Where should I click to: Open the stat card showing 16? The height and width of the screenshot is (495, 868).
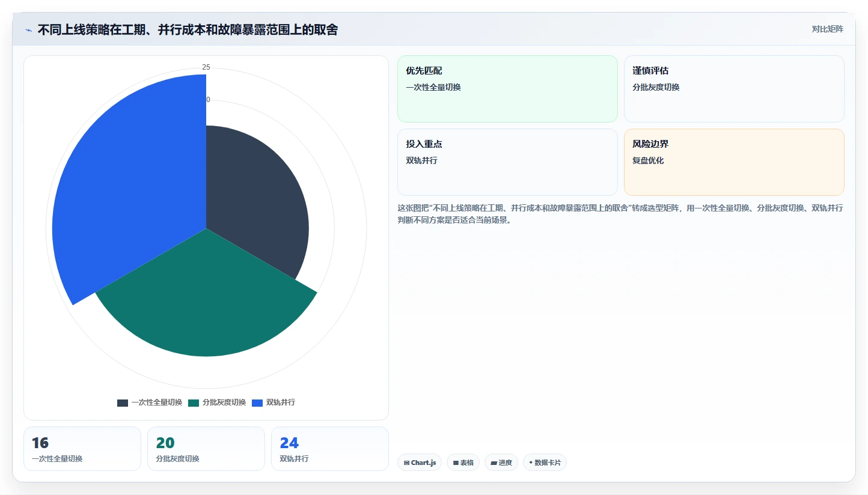click(82, 449)
